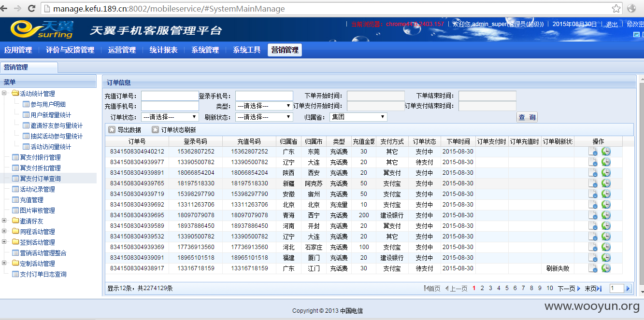
Task: Click the 订单状态刷新 toolbar icon
Action: (x=155, y=130)
